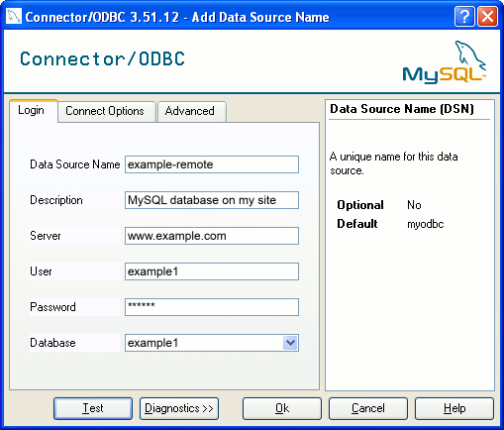Image resolution: width=504 pixels, height=430 pixels.
Task: Focus the Password field
Action: [212, 307]
